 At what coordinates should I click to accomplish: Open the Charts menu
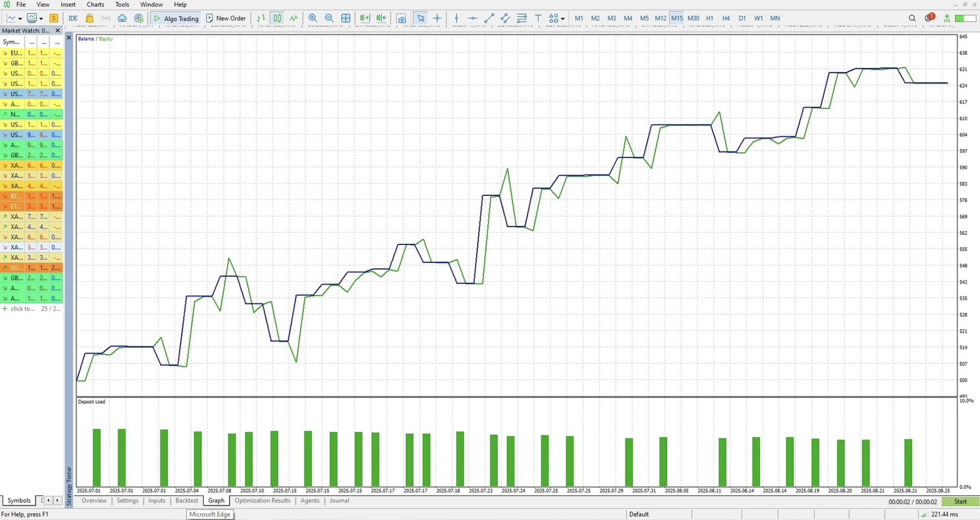click(x=95, y=4)
